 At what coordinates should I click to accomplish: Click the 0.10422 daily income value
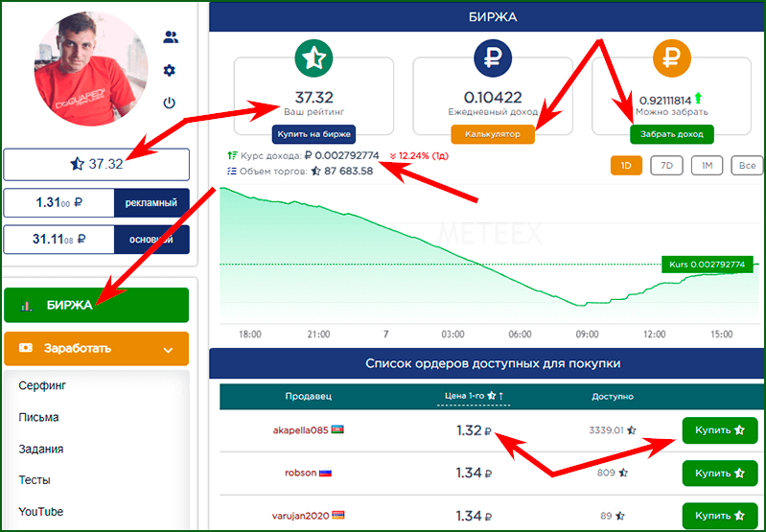pos(493,97)
